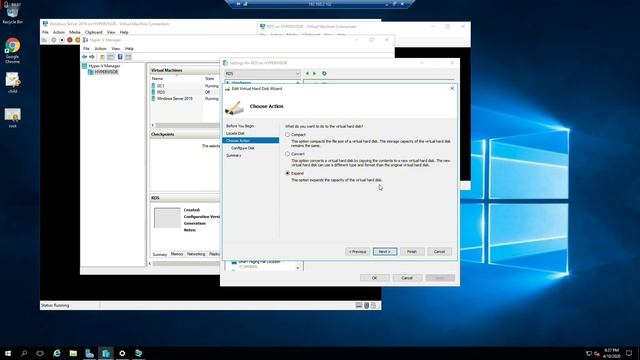Click Cancel in the Settings window
640x360 pixels.
pyautogui.click(x=407, y=278)
